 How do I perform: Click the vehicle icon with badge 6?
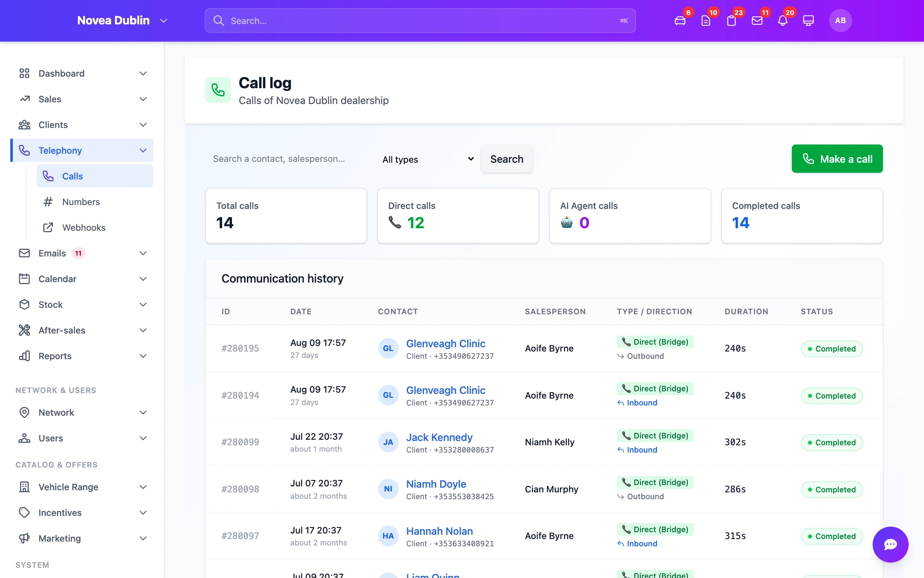click(680, 21)
